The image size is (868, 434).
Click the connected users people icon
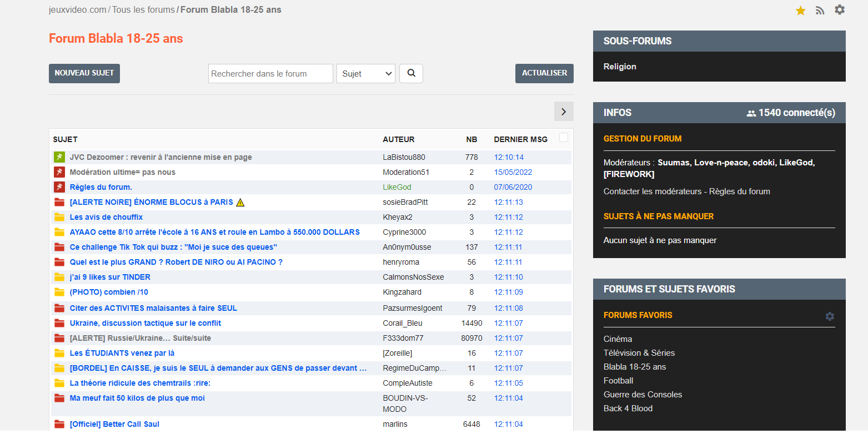[751, 113]
